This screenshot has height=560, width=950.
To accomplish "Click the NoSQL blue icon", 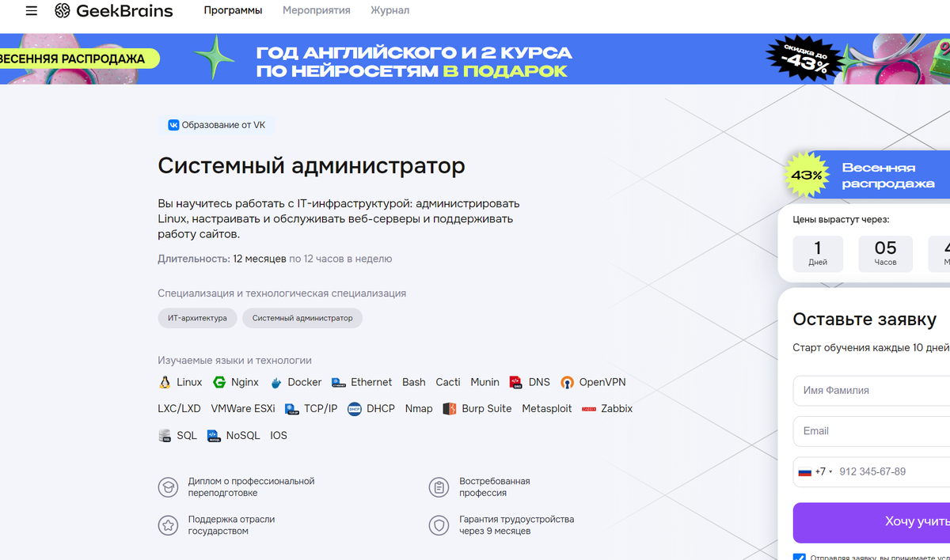I will 214,436.
